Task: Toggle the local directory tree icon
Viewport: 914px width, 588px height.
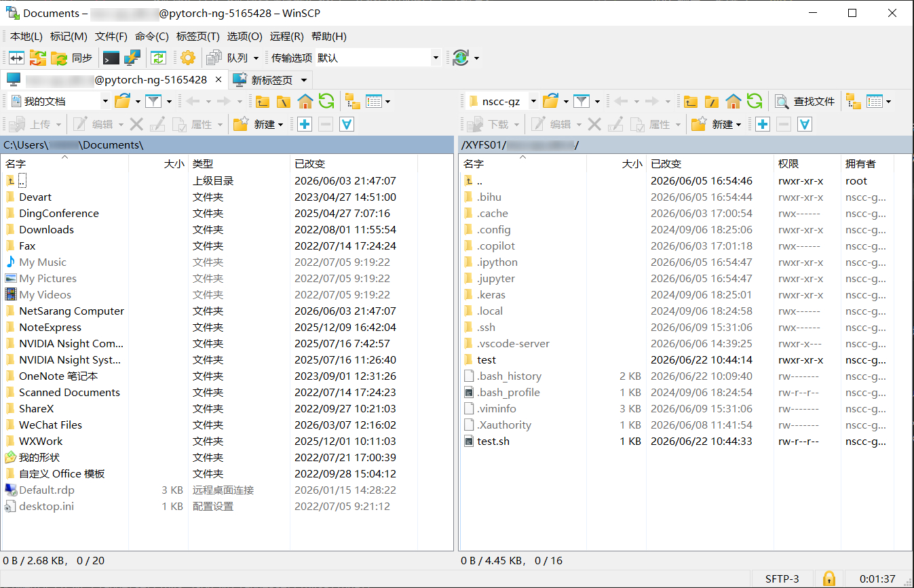Action: 353,102
